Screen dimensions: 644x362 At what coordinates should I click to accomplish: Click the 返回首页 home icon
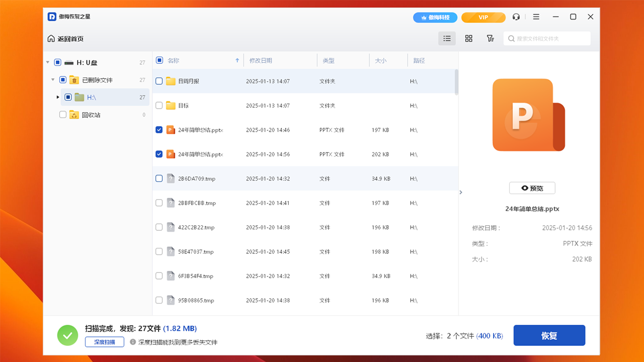tap(51, 38)
